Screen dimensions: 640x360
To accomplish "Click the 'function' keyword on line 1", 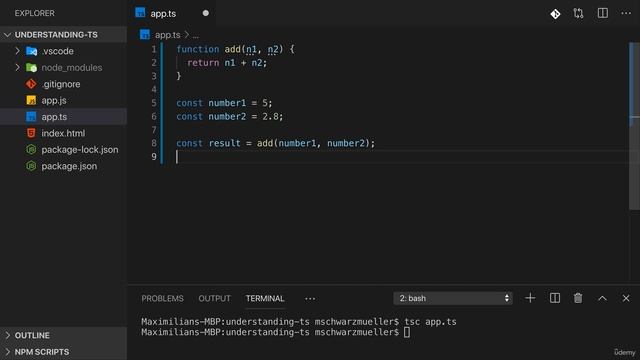I will coord(198,49).
